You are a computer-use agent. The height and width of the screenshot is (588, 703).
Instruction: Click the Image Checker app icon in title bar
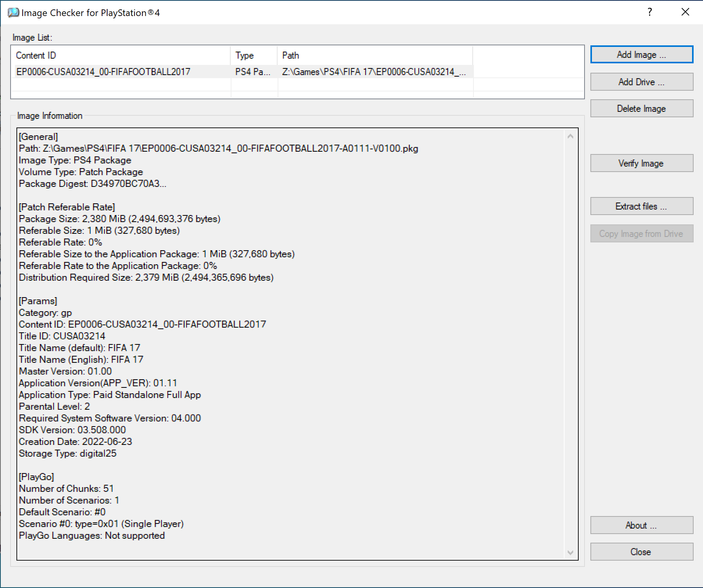pos(13,13)
